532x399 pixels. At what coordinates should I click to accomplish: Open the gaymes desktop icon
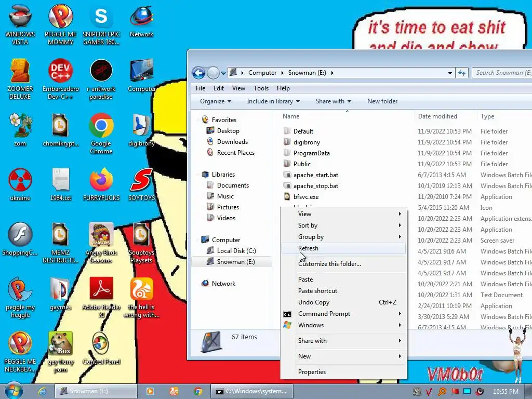(x=60, y=294)
